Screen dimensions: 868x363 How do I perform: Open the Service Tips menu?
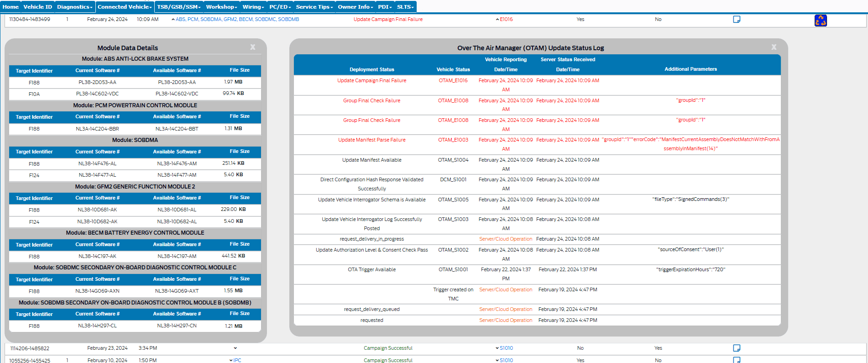pos(314,7)
